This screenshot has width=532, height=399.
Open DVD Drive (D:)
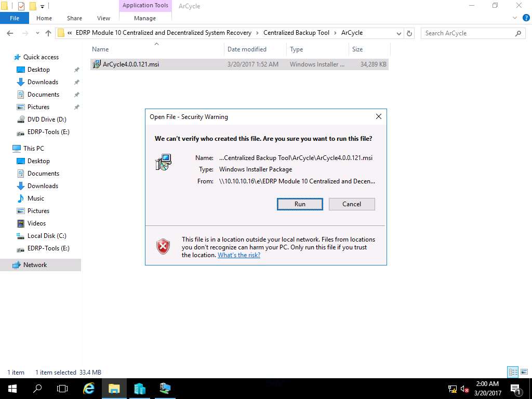pyautogui.click(x=46, y=119)
